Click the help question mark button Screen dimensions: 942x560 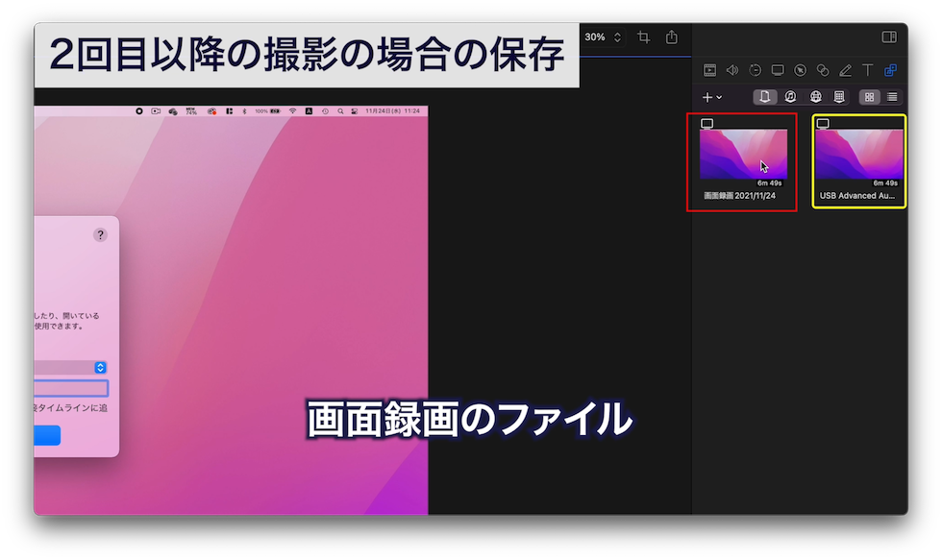pos(101,232)
